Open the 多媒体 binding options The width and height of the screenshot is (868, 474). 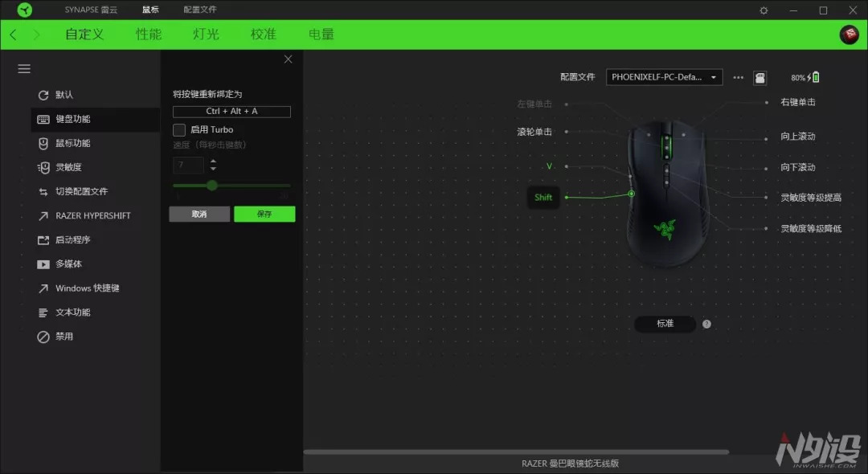coord(66,264)
